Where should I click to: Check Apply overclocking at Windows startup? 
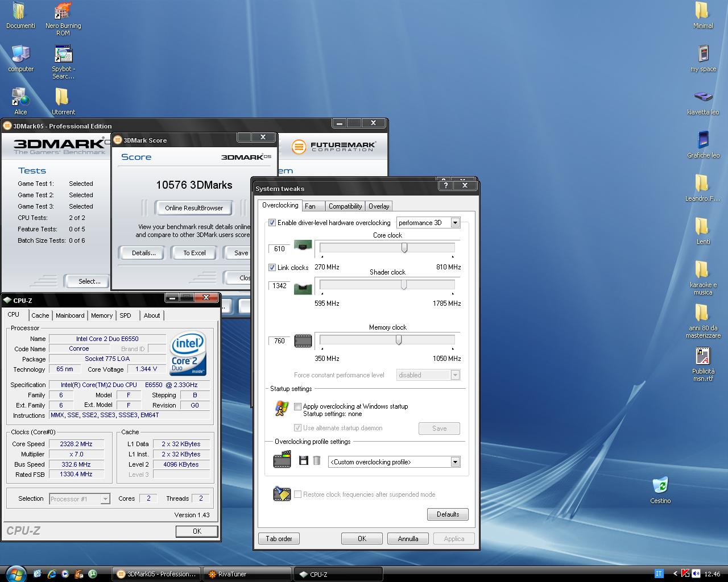tap(297, 406)
